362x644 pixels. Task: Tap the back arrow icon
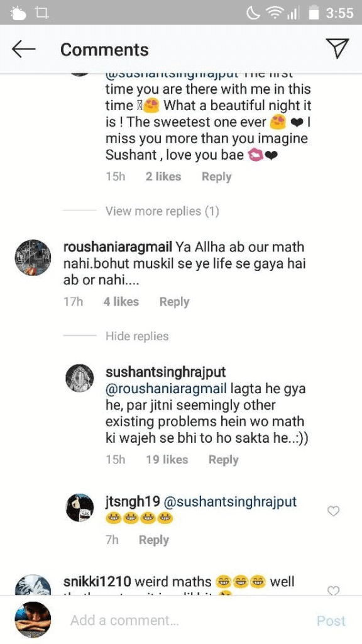coord(23,49)
